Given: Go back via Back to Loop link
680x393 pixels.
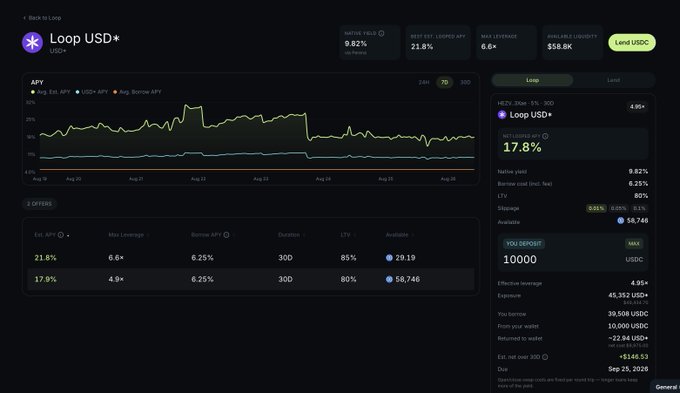Looking at the screenshot, I should pyautogui.click(x=42, y=18).
